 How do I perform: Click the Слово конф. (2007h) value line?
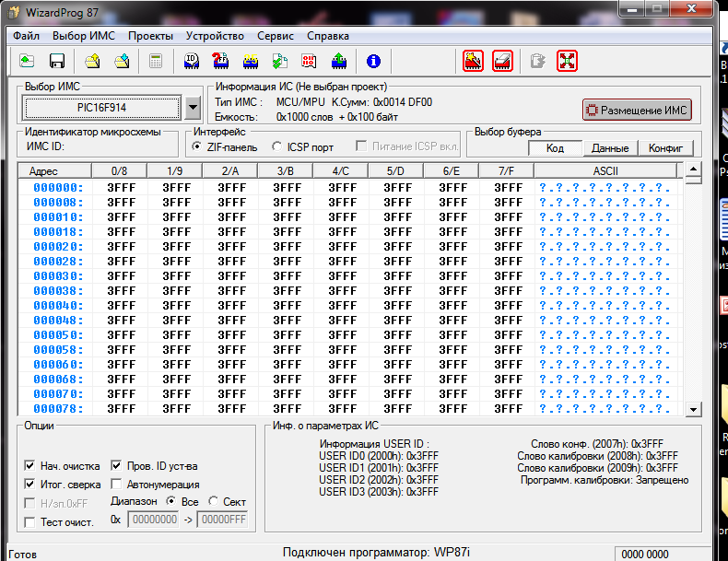click(597, 444)
